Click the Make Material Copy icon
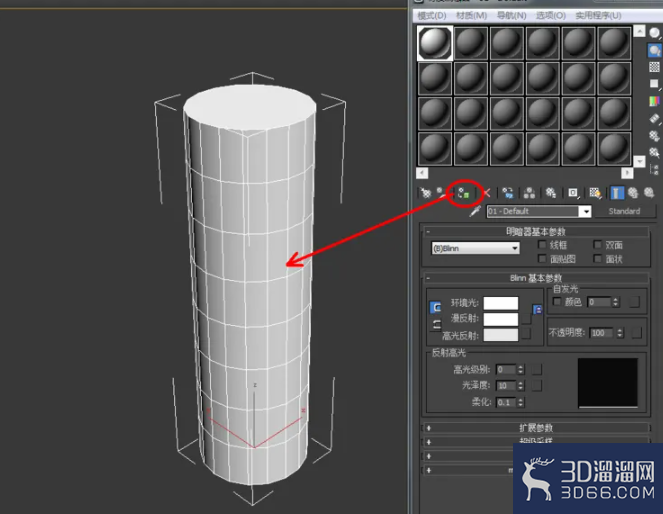This screenshot has width=663, height=514. tap(508, 193)
